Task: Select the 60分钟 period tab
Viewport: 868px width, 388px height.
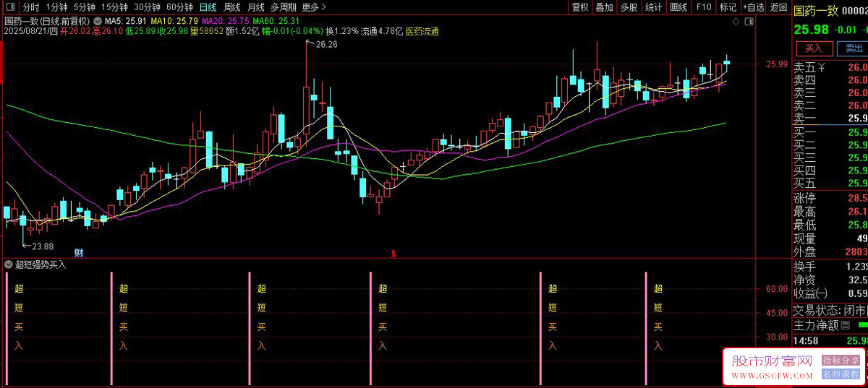Action: tap(179, 7)
